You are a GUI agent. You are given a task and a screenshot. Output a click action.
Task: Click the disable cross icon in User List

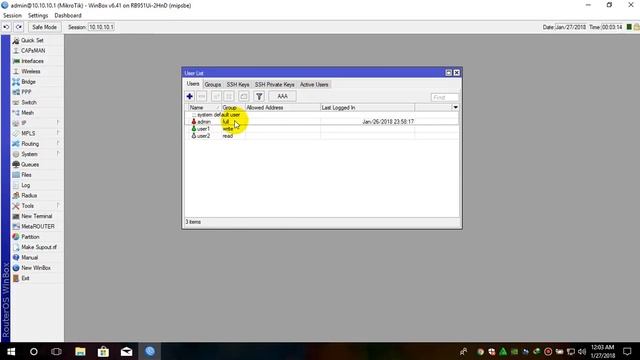coord(229,96)
